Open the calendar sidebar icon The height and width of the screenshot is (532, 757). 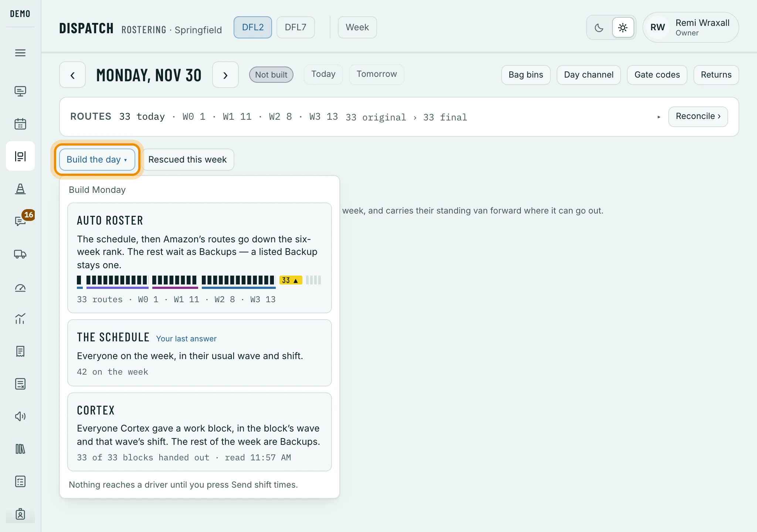pyautogui.click(x=20, y=124)
